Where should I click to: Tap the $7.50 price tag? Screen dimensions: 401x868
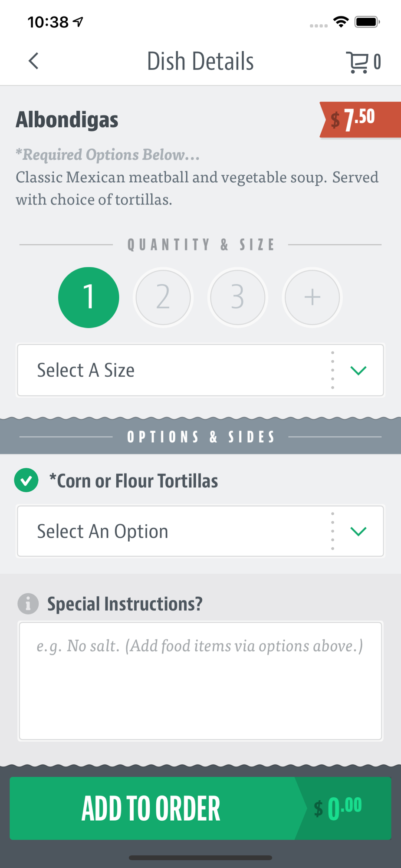click(360, 120)
